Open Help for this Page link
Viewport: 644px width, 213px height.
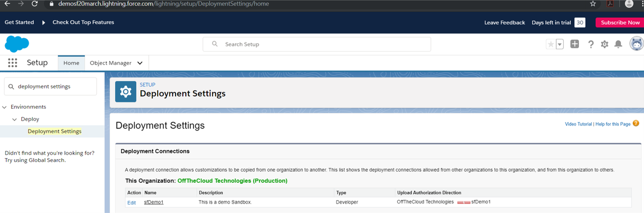point(613,124)
